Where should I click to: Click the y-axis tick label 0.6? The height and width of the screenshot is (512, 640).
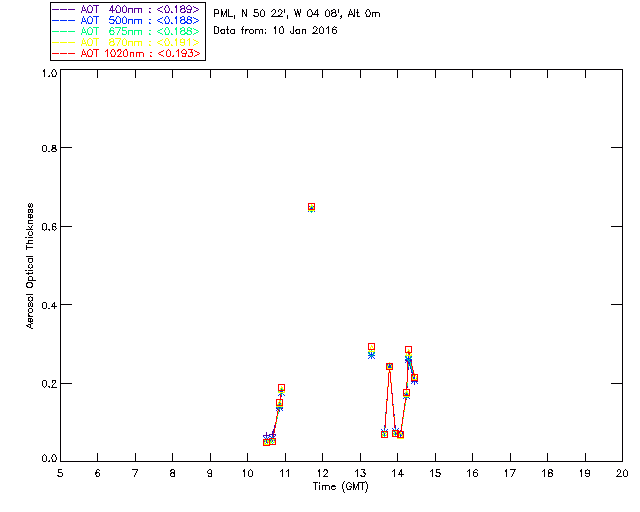49,226
